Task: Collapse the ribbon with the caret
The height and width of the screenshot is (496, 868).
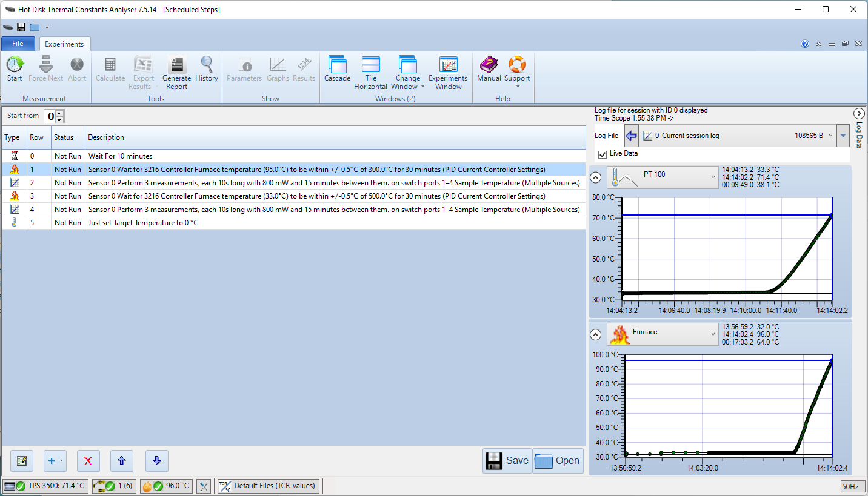Action: [x=819, y=44]
